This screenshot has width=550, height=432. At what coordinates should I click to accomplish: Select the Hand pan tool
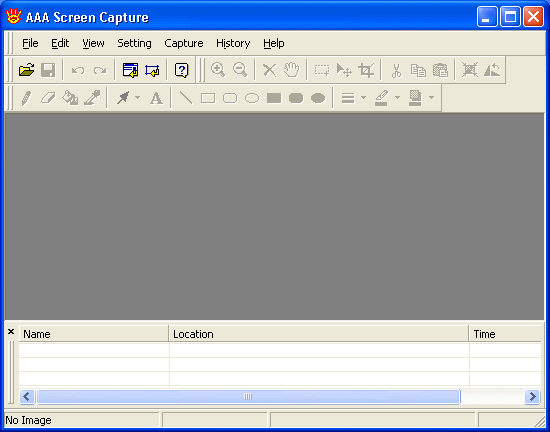291,69
